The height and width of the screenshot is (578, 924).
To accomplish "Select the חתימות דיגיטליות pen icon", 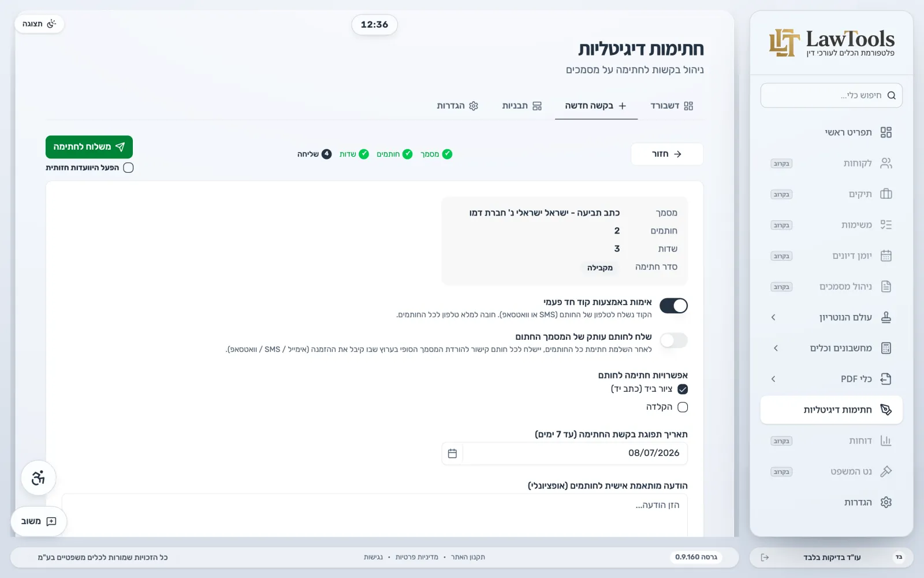I will tap(886, 410).
